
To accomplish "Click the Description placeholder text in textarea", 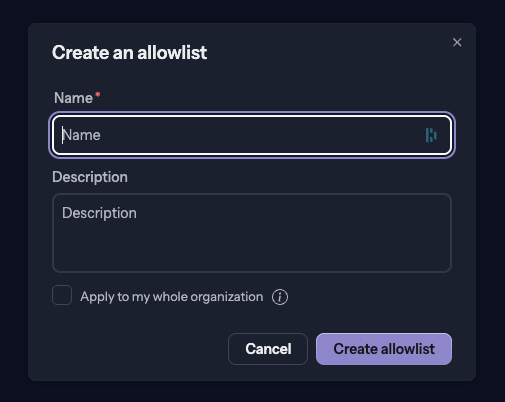I will pyautogui.click(x=99, y=213).
